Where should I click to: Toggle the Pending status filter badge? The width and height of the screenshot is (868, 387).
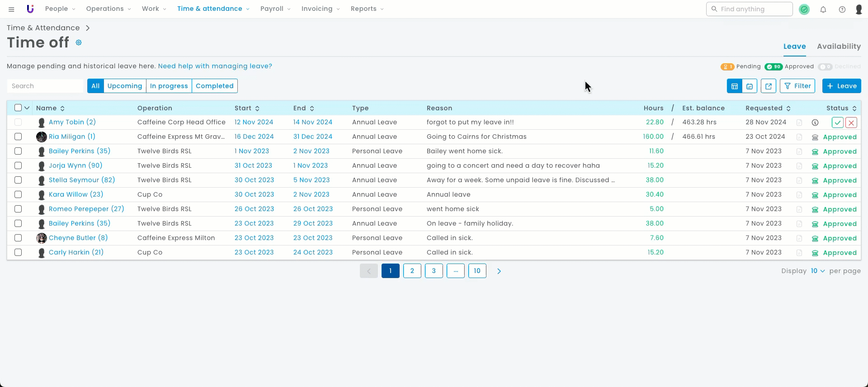point(727,66)
